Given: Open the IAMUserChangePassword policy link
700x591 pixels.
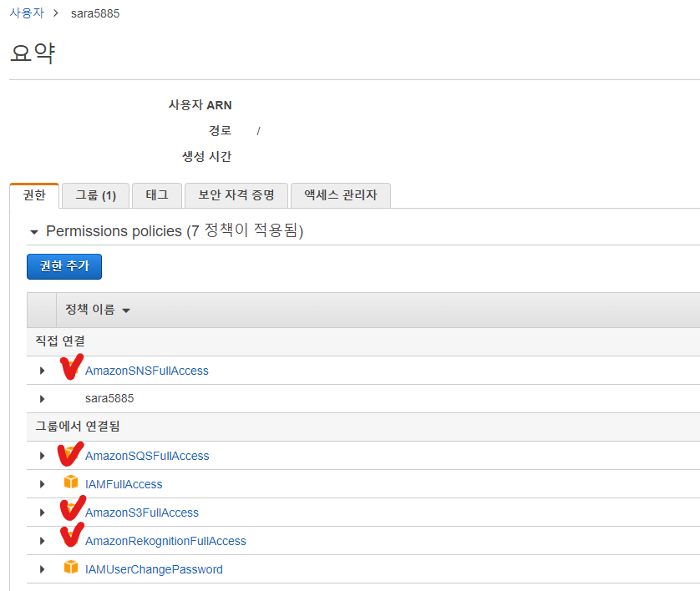Looking at the screenshot, I should click(x=154, y=569).
